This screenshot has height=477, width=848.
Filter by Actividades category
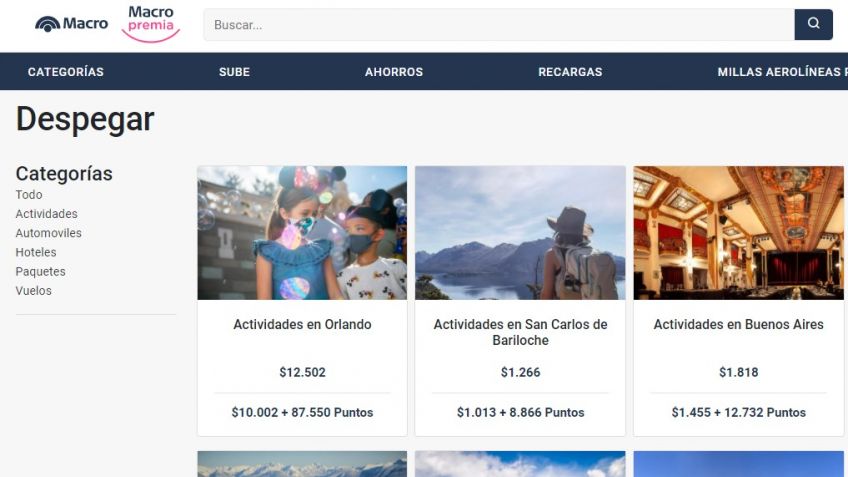tap(47, 214)
